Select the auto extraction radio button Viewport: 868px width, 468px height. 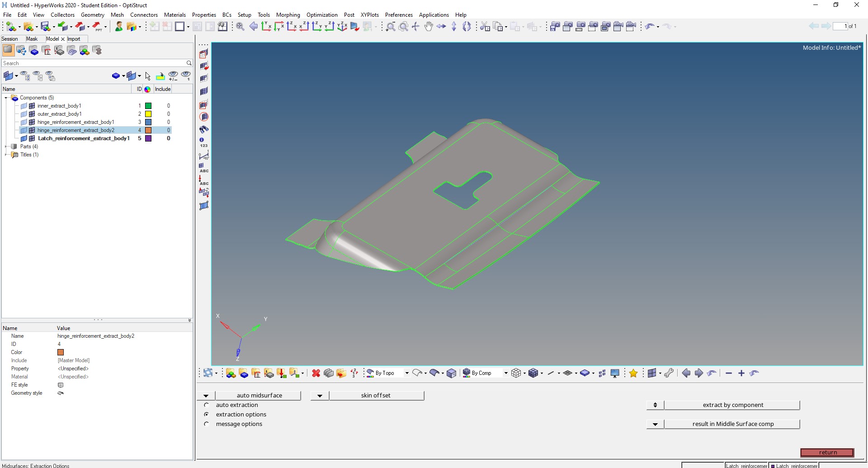click(x=207, y=405)
